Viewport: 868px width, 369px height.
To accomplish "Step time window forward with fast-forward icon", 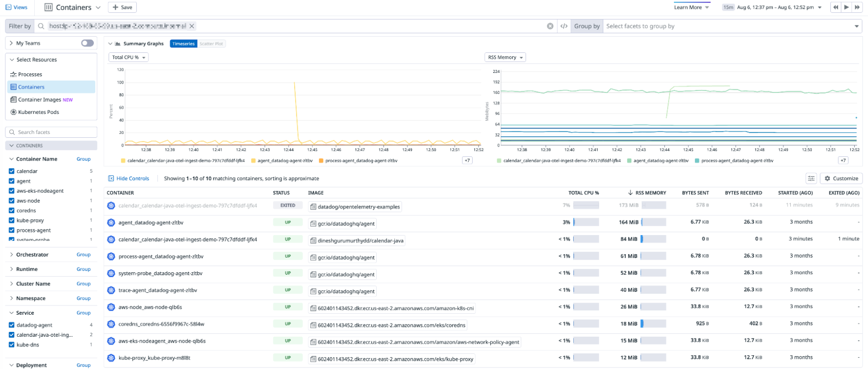I will click(857, 7).
